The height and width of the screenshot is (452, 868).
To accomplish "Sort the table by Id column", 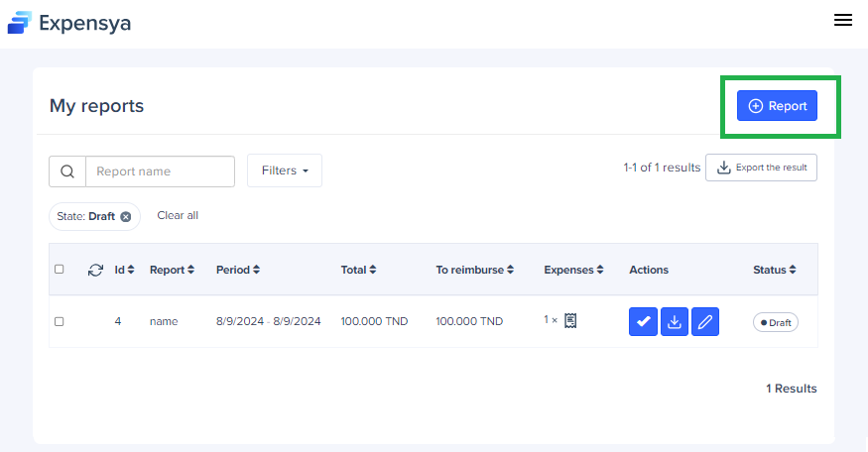I will pyautogui.click(x=124, y=270).
